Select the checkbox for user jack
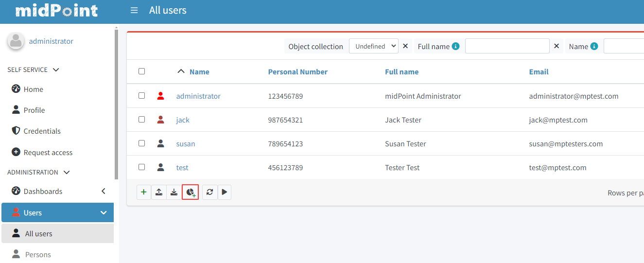This screenshot has width=644, height=263. 141,120
